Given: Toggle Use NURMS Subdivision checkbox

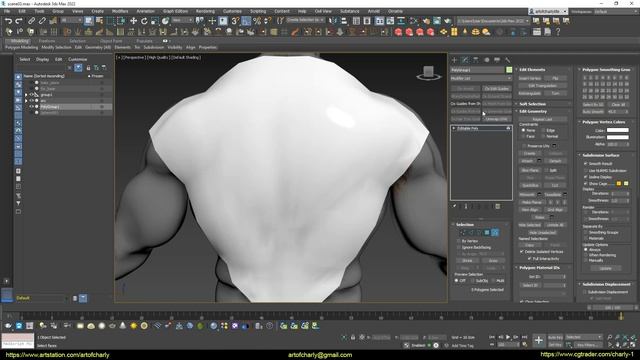Looking at the screenshot, I should point(586,171).
